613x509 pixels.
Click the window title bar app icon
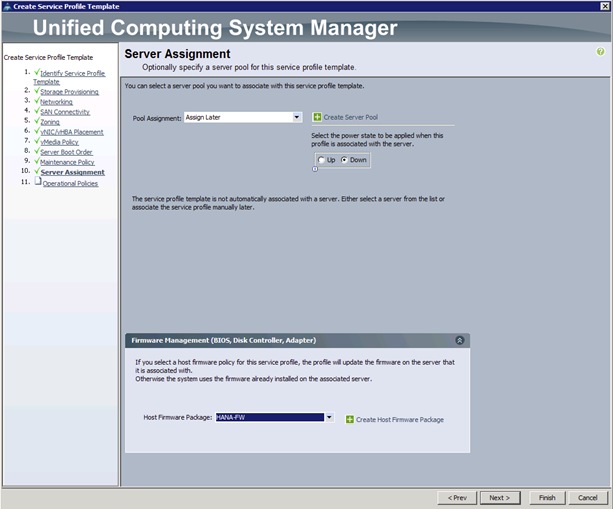point(7,6)
